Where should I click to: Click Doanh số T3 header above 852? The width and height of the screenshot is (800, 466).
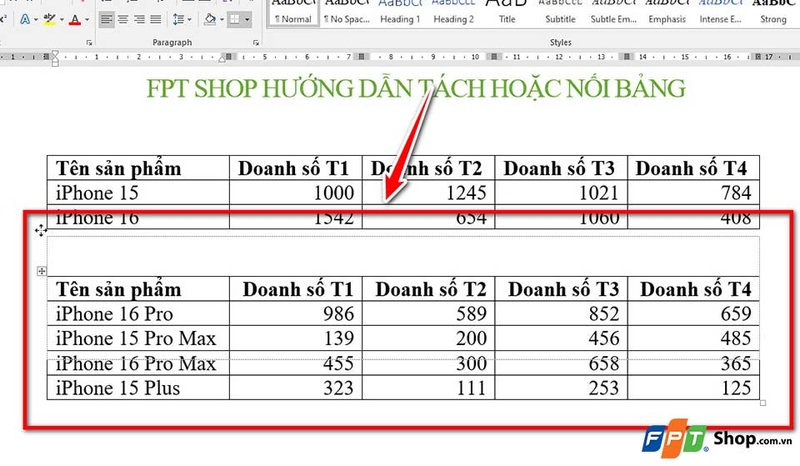[561, 289]
